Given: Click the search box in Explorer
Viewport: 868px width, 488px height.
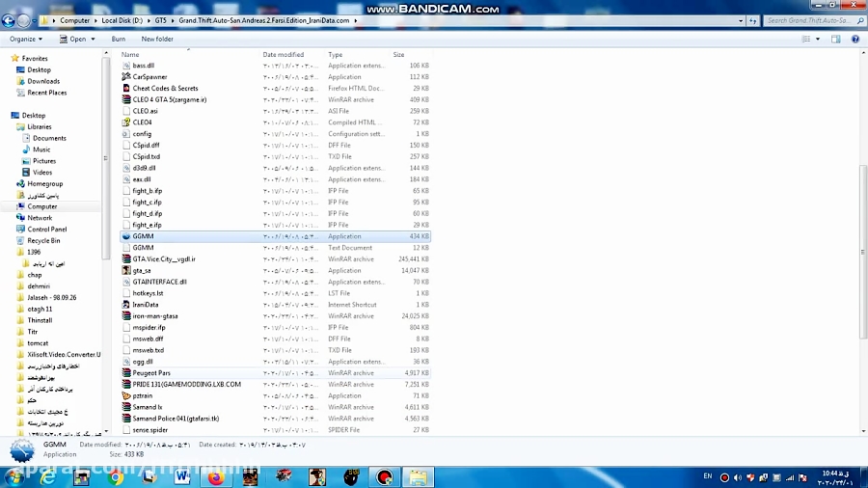Looking at the screenshot, I should tap(810, 20).
